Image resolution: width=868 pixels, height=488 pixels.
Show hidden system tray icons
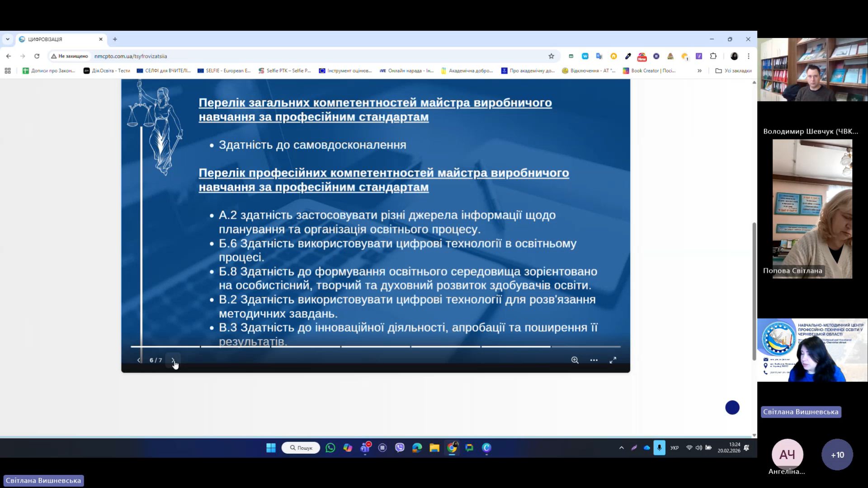point(621,448)
